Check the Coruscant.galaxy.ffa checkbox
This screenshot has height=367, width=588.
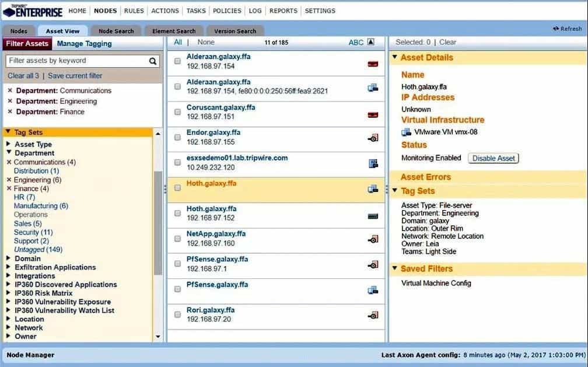tap(177, 112)
